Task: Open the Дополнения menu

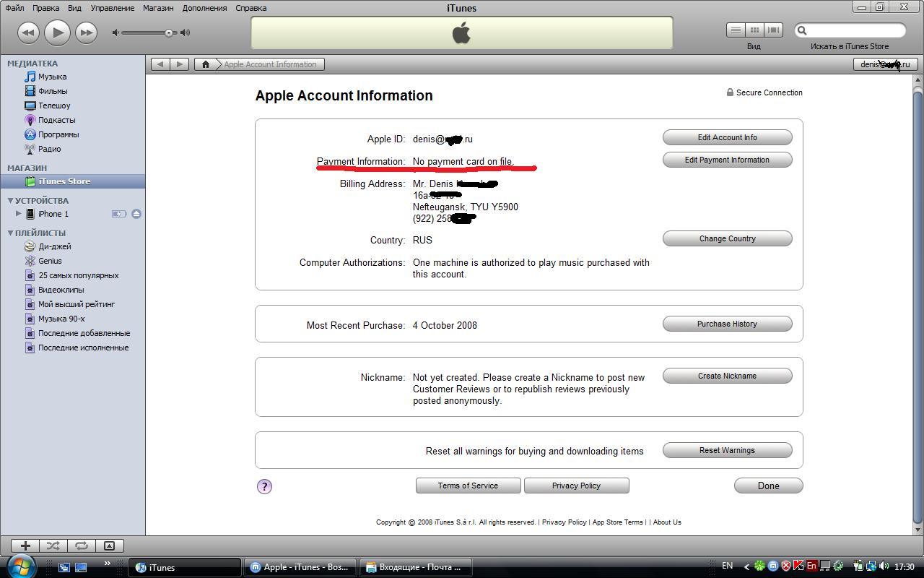Action: (x=204, y=8)
